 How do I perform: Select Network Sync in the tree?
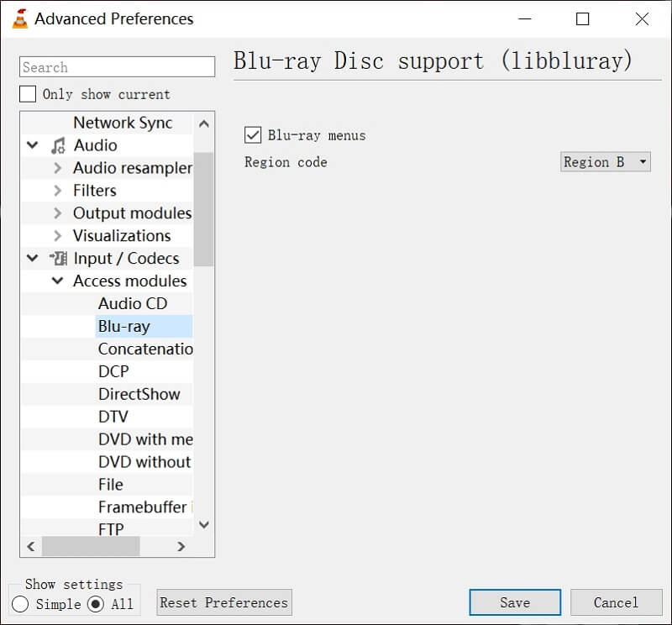click(x=123, y=123)
